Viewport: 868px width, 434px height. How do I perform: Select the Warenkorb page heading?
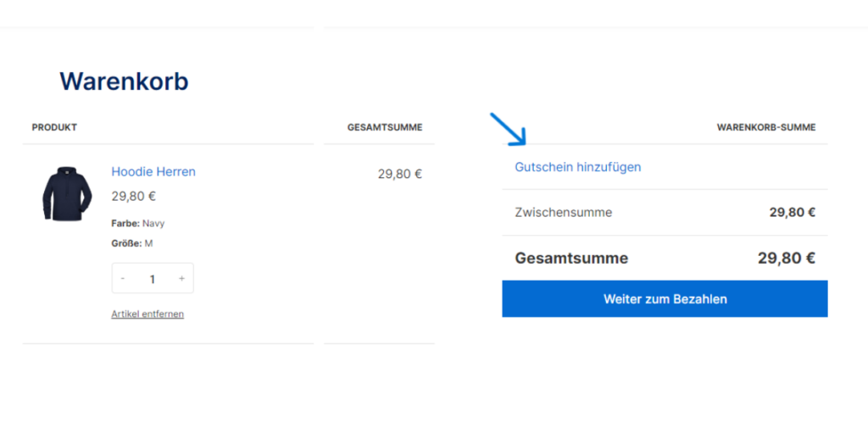(124, 81)
